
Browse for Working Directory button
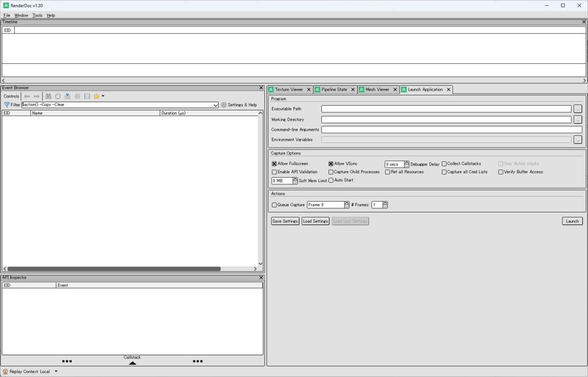pos(578,119)
